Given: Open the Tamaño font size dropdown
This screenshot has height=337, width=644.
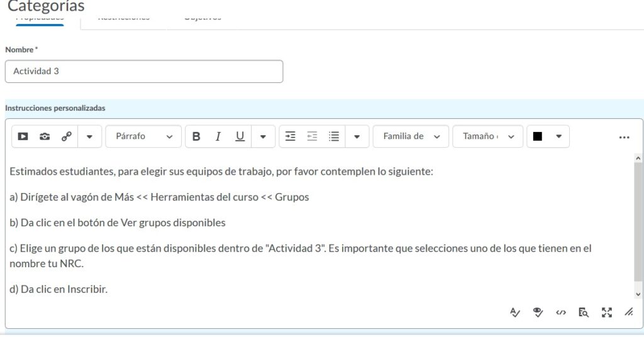Looking at the screenshot, I should click(x=487, y=136).
